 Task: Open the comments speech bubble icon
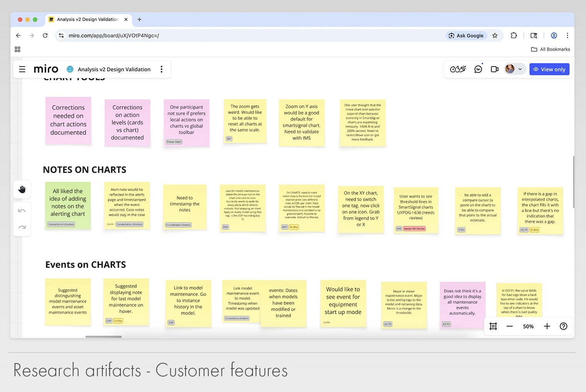tap(478, 69)
